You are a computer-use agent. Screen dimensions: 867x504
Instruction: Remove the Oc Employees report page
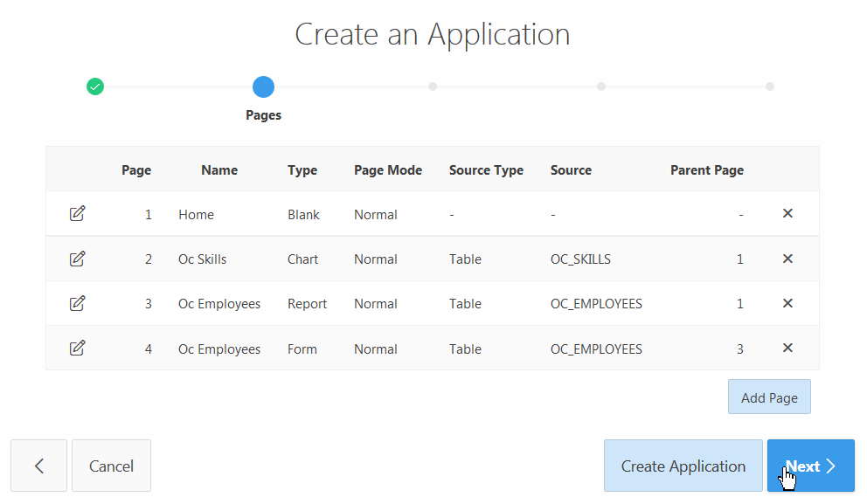787,303
